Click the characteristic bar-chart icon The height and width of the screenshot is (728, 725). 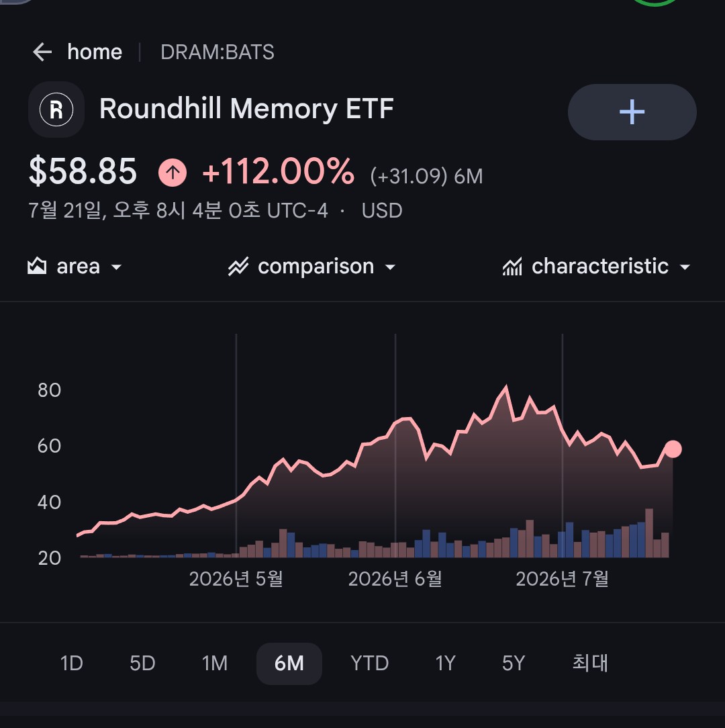tap(512, 267)
